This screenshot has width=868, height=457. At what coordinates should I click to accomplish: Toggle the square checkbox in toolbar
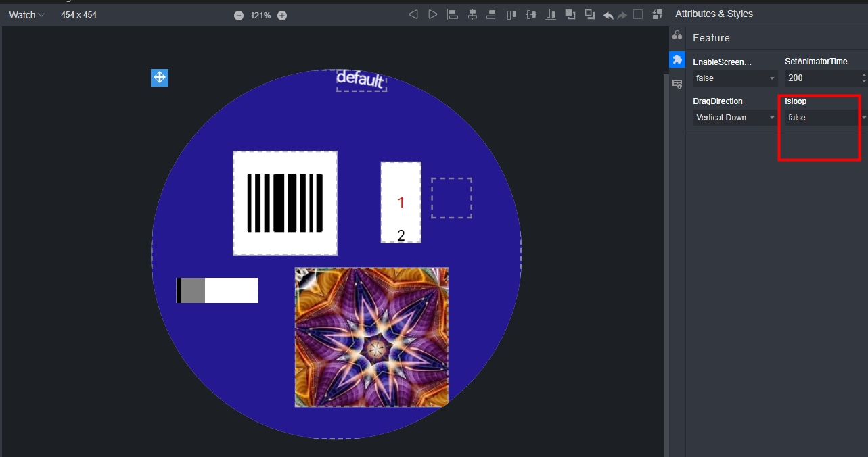tap(638, 15)
